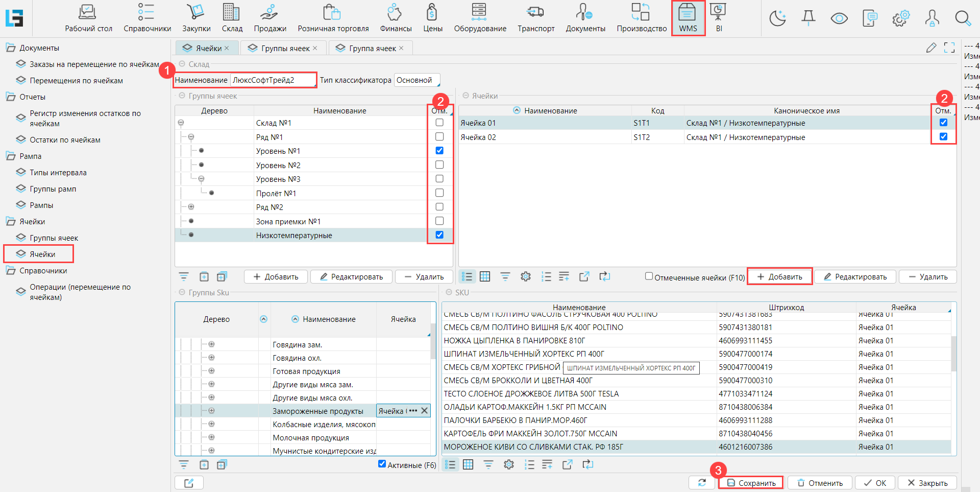Expand the Ряд №2 tree node
The height and width of the screenshot is (492, 980).
tap(191, 207)
